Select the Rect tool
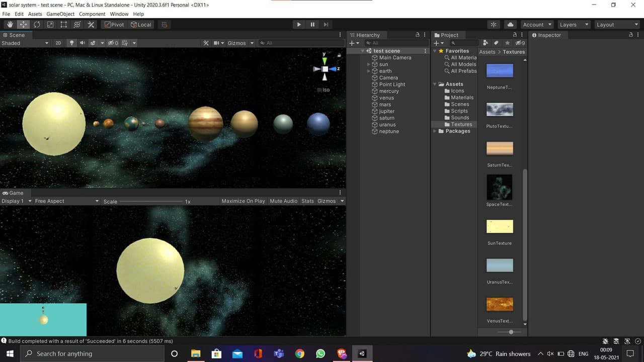 point(64,24)
